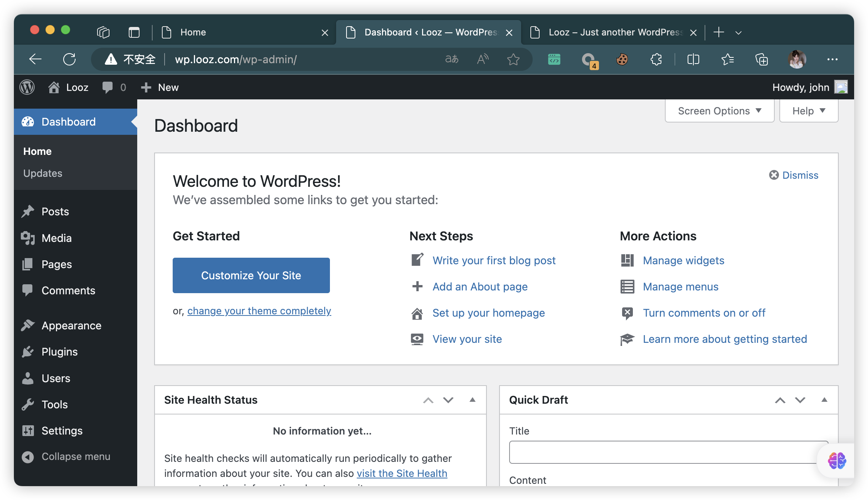The height and width of the screenshot is (500, 868).
Task: Focus the Quick Draft Title field
Action: coord(669,452)
